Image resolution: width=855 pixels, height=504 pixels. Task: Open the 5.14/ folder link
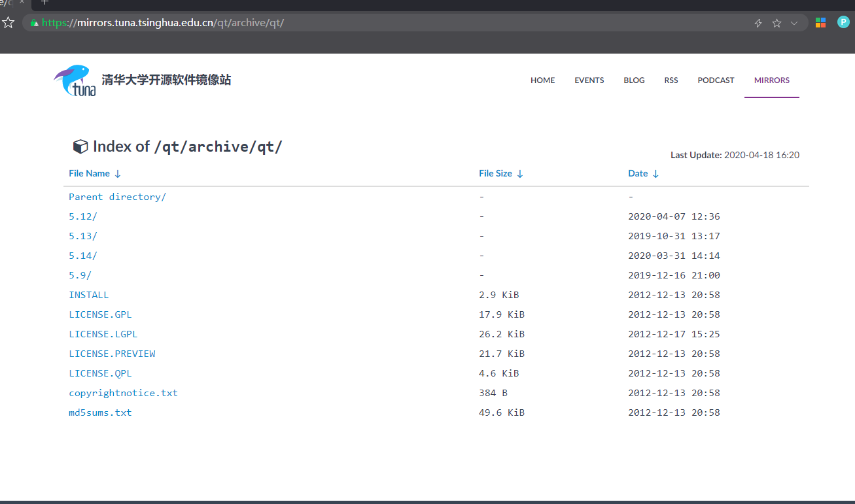click(83, 256)
